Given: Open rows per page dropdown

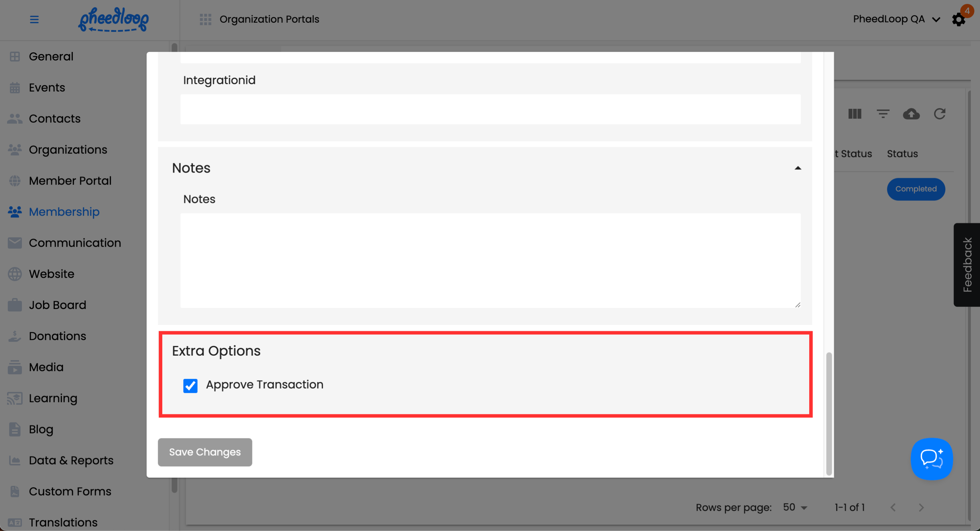Looking at the screenshot, I should tap(795, 507).
